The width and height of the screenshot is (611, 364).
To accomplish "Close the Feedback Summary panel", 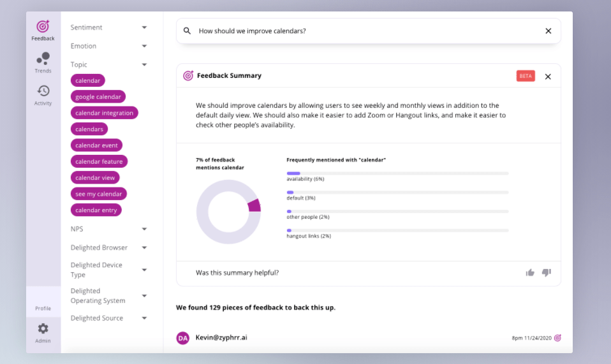I will (x=548, y=76).
